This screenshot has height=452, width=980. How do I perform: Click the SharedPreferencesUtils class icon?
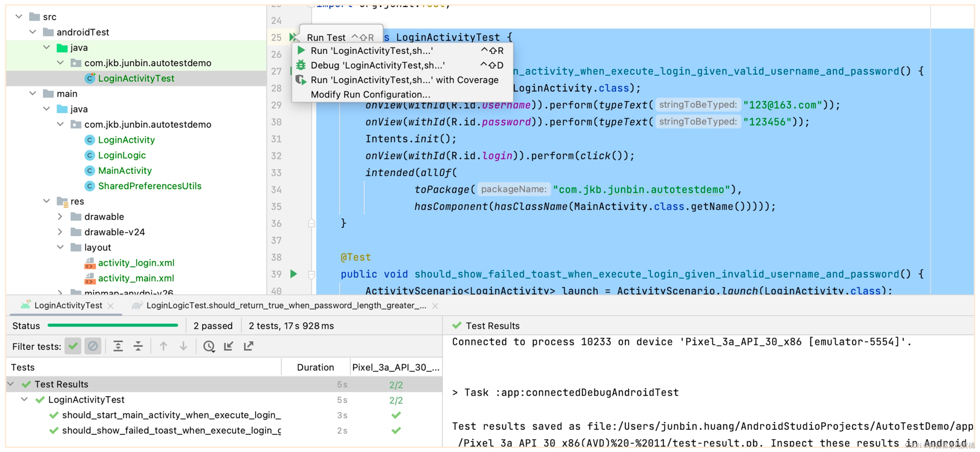point(90,186)
